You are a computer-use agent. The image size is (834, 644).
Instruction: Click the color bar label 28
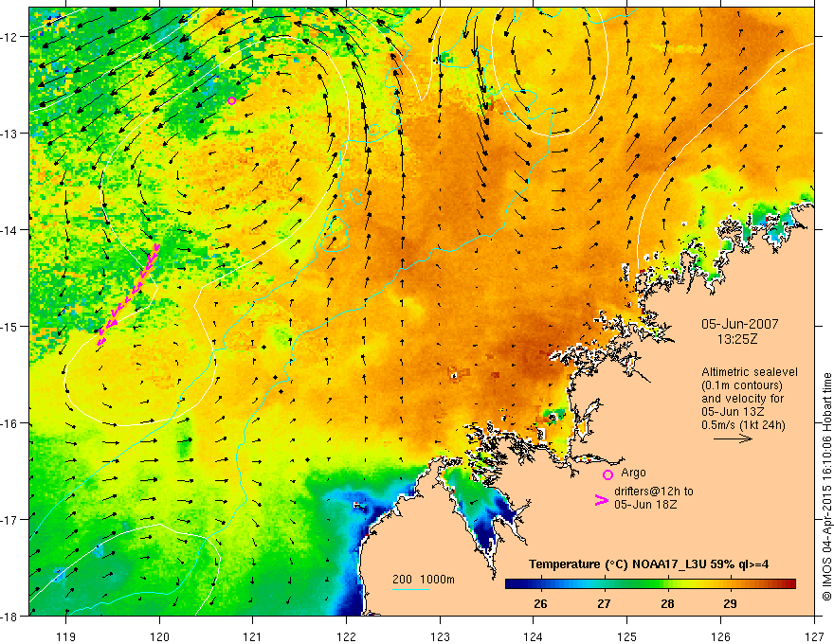(x=667, y=603)
